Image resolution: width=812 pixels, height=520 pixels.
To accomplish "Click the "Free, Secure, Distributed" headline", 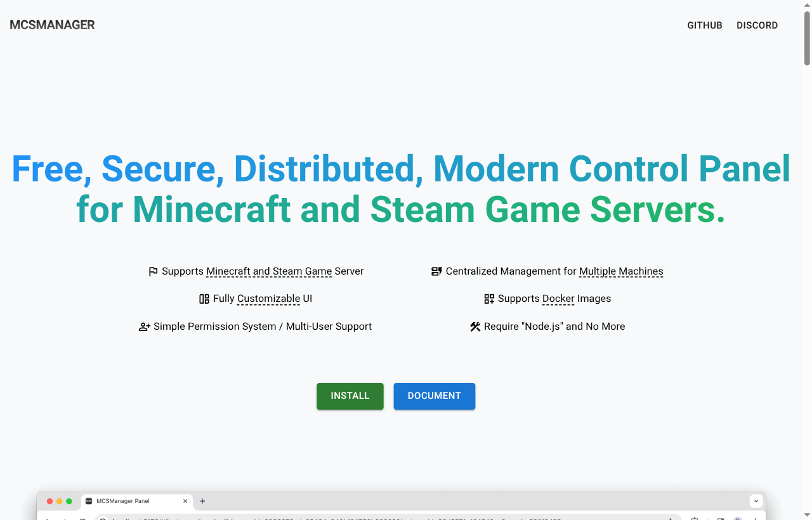I will 401,189.
